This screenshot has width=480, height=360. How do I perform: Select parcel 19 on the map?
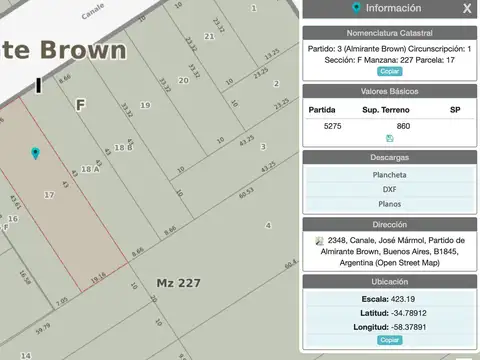point(145,105)
